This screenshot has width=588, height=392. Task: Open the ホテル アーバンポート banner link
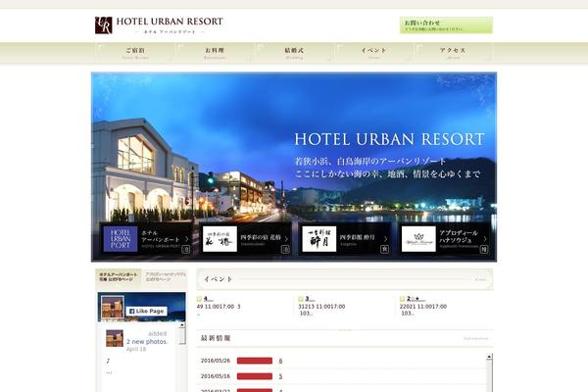[146, 239]
